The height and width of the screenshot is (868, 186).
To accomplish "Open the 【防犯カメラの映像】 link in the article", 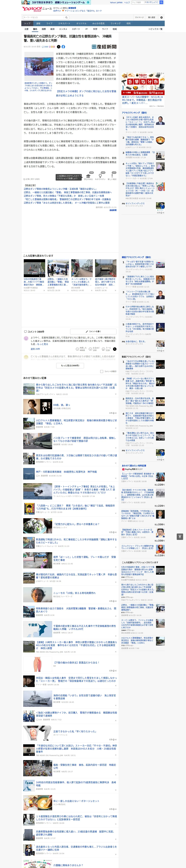I will [x=86, y=93].
